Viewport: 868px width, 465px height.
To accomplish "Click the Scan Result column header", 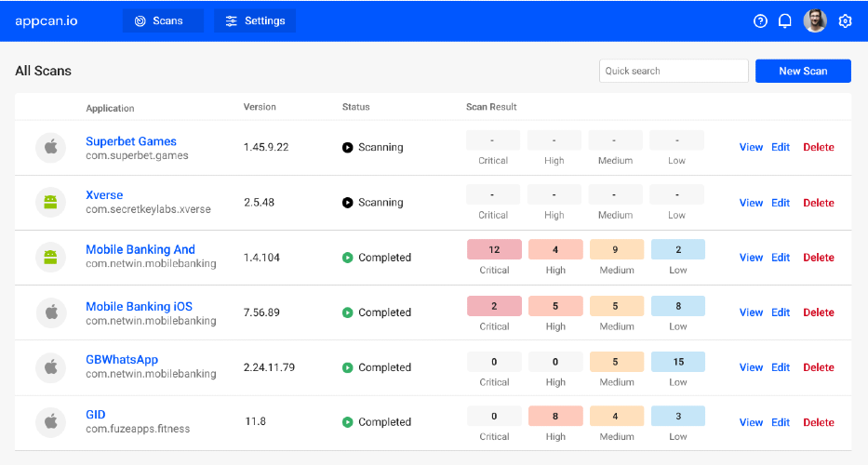I will 491,107.
